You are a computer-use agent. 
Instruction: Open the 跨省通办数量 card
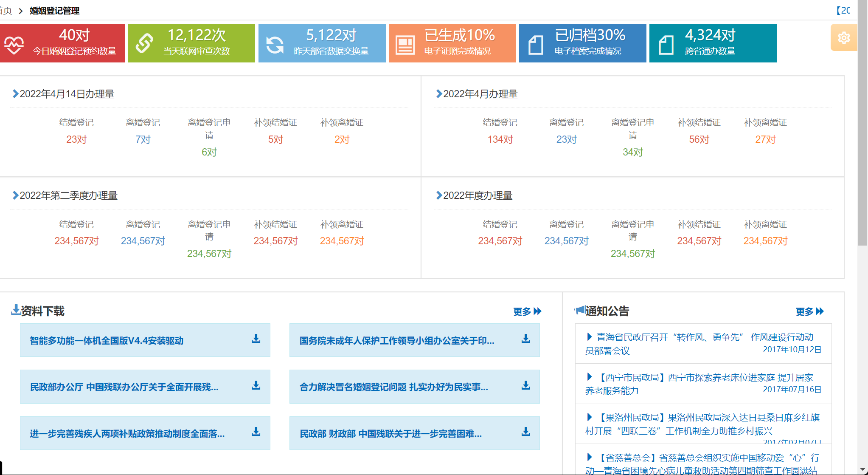pos(713,43)
